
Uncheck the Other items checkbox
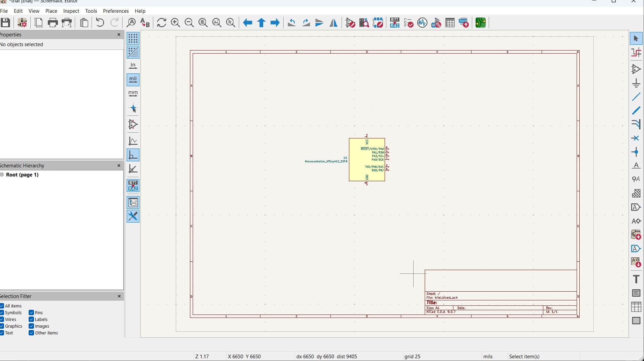click(31, 333)
